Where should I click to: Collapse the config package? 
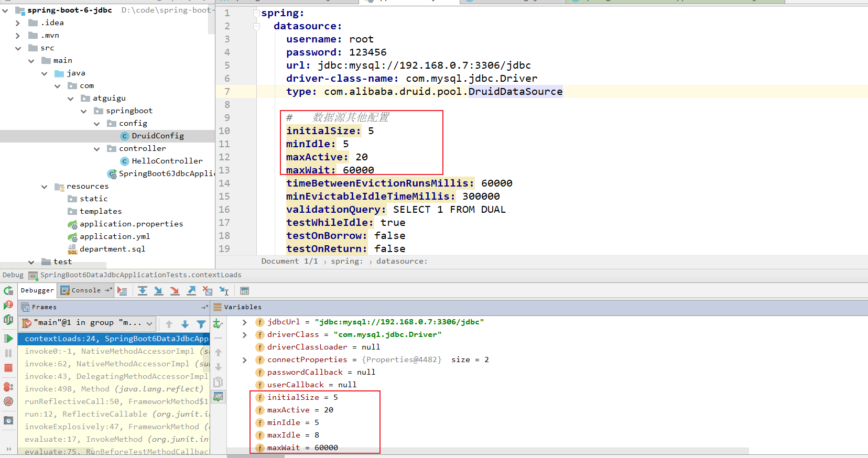click(x=96, y=124)
